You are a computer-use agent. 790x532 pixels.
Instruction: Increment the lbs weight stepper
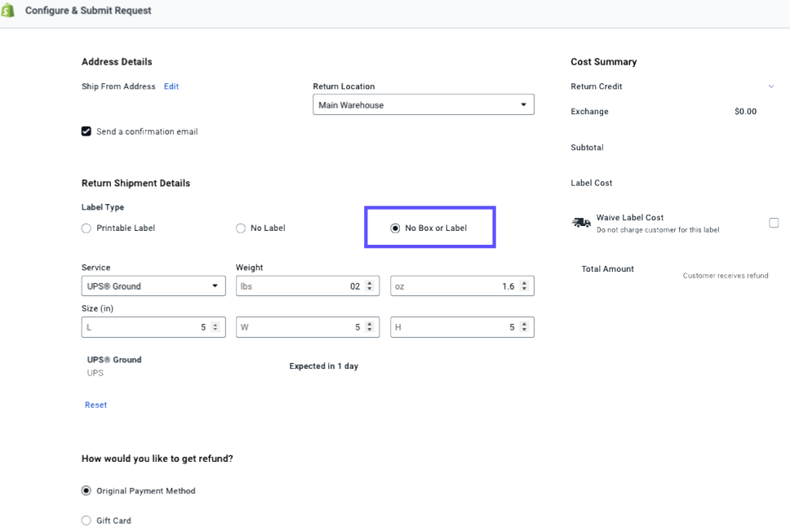tap(371, 282)
